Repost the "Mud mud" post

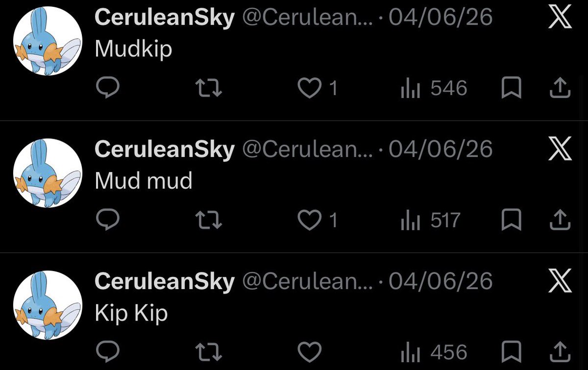coord(209,221)
